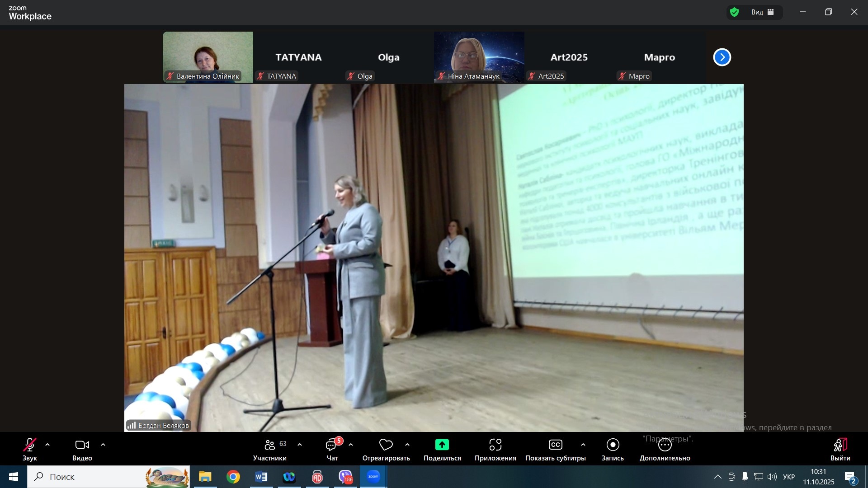The height and width of the screenshot is (488, 868).
Task: Expand video options arrow next to Видео
Action: 103,445
